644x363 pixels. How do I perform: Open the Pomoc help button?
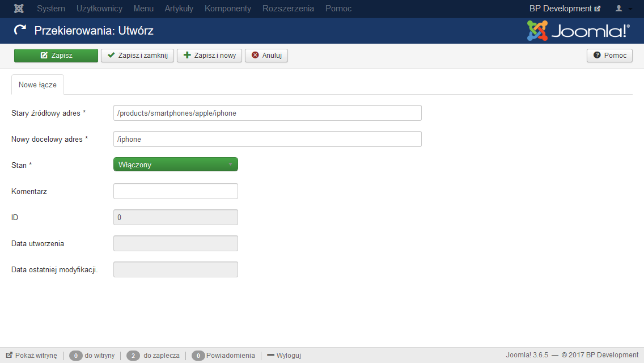click(x=609, y=56)
